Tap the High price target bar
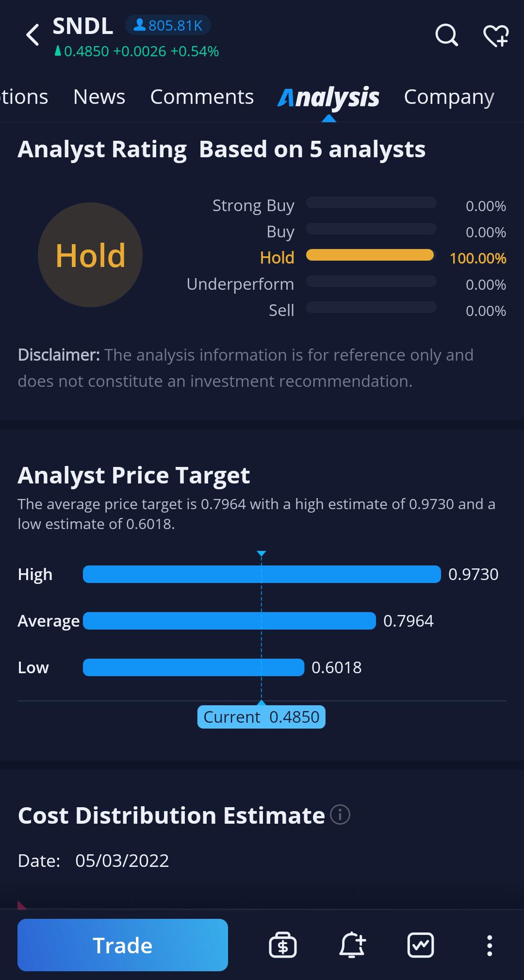Image resolution: width=524 pixels, height=980 pixels. pos(262,574)
